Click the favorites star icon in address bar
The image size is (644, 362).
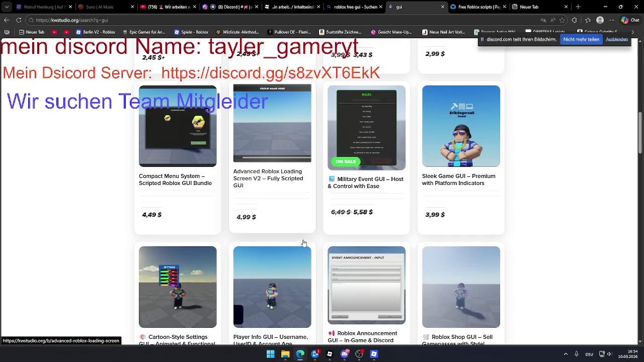click(562, 20)
